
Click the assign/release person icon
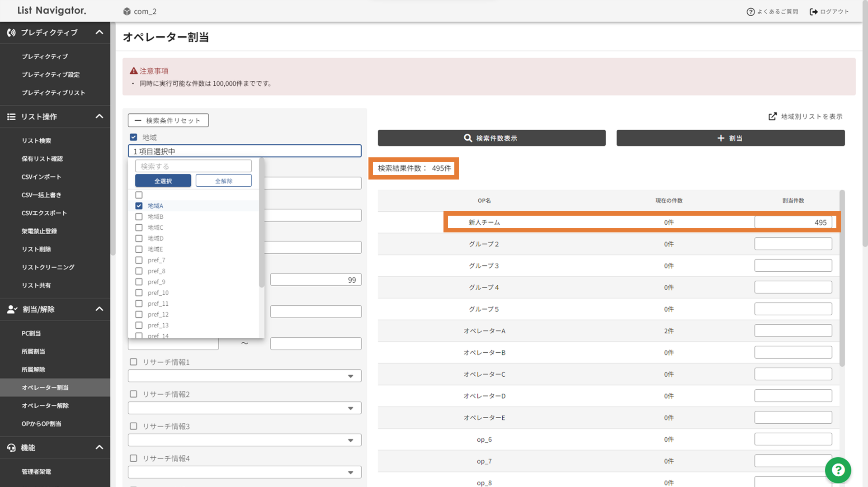click(12, 309)
